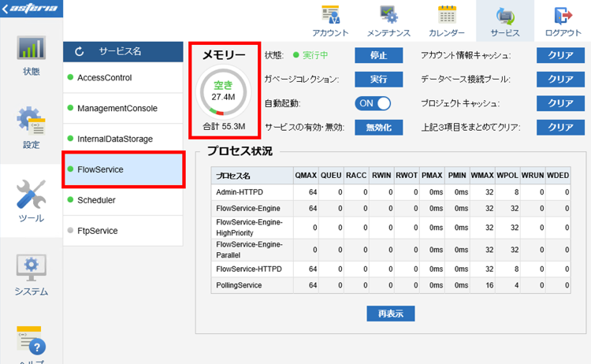Open the メンテナンス maintenance icon
Screen dimensions: 591x364
388,15
